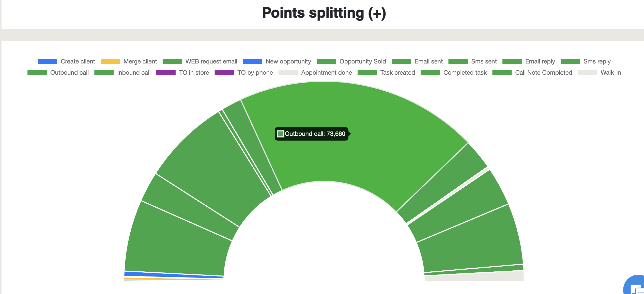
Task: Toggle the Sms reply legend entry
Action: coord(586,61)
